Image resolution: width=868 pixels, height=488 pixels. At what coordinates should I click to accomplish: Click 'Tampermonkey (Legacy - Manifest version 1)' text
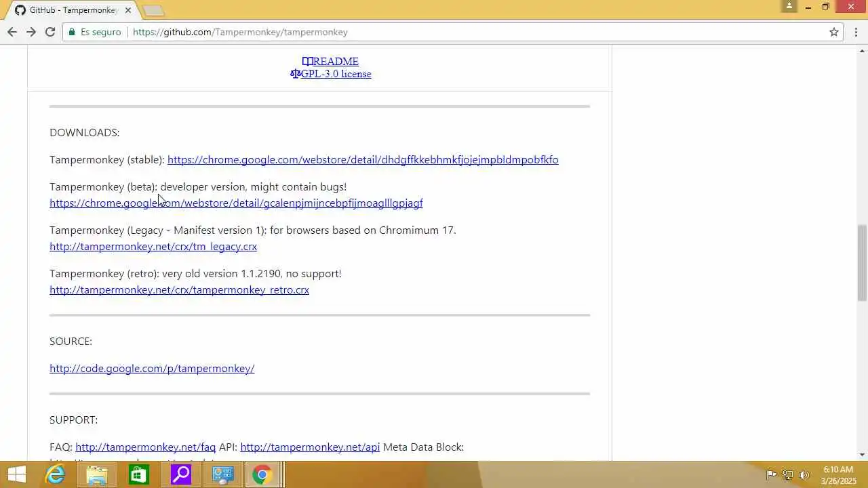pyautogui.click(x=158, y=230)
